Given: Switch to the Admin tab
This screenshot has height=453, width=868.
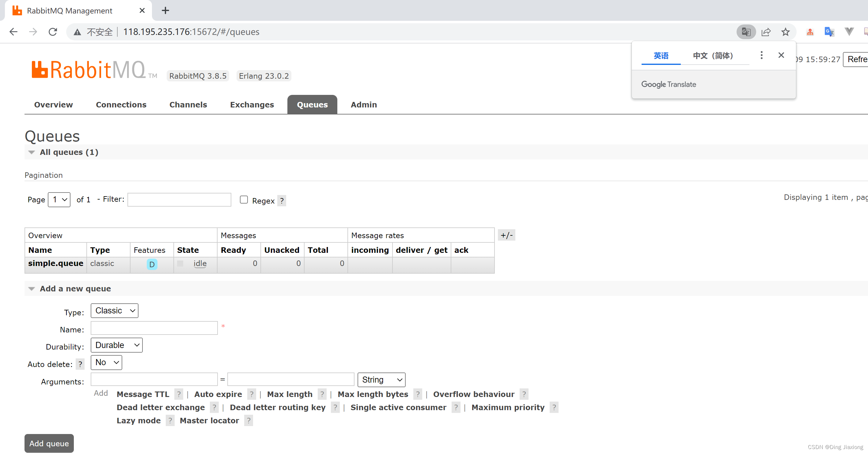Looking at the screenshot, I should pos(364,105).
